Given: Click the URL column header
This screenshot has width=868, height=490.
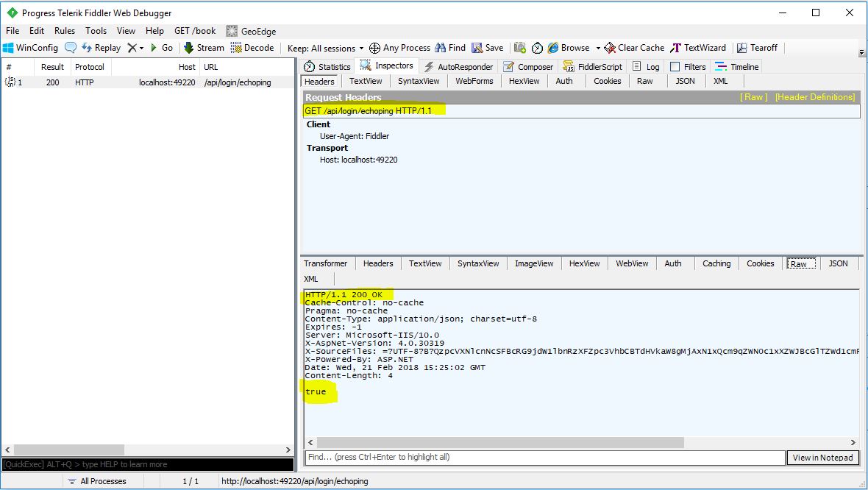Looking at the screenshot, I should 247,67.
